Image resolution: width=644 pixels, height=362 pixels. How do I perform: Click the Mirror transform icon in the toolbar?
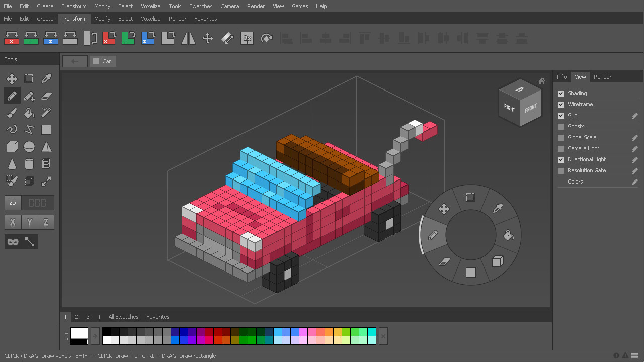[x=188, y=38]
